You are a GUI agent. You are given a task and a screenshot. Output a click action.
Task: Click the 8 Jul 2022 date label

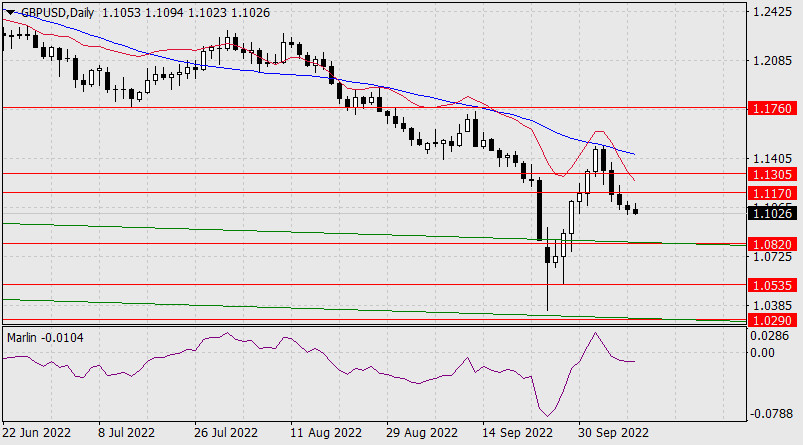click(126, 433)
